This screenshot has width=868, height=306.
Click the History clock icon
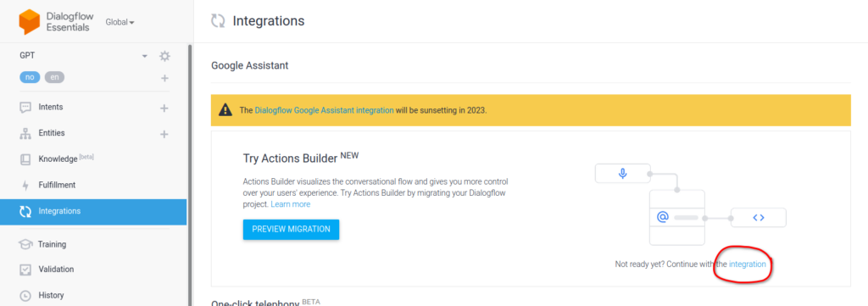click(25, 296)
